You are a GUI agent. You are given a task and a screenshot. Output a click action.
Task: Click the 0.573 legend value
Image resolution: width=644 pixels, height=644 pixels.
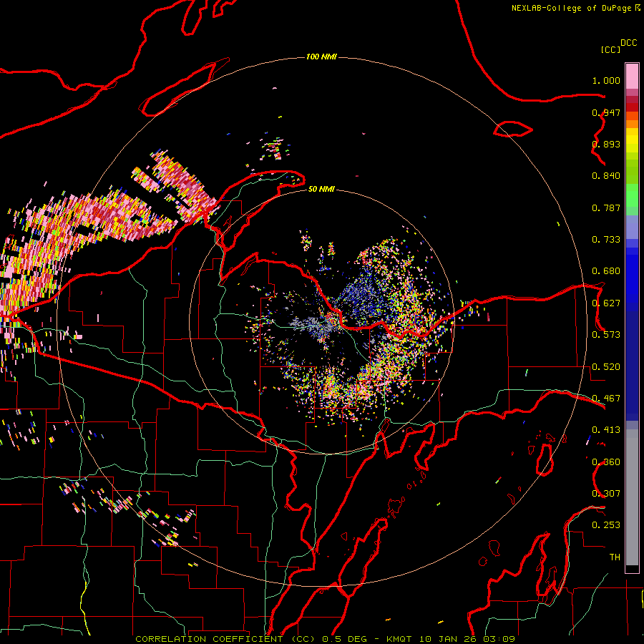coord(606,335)
